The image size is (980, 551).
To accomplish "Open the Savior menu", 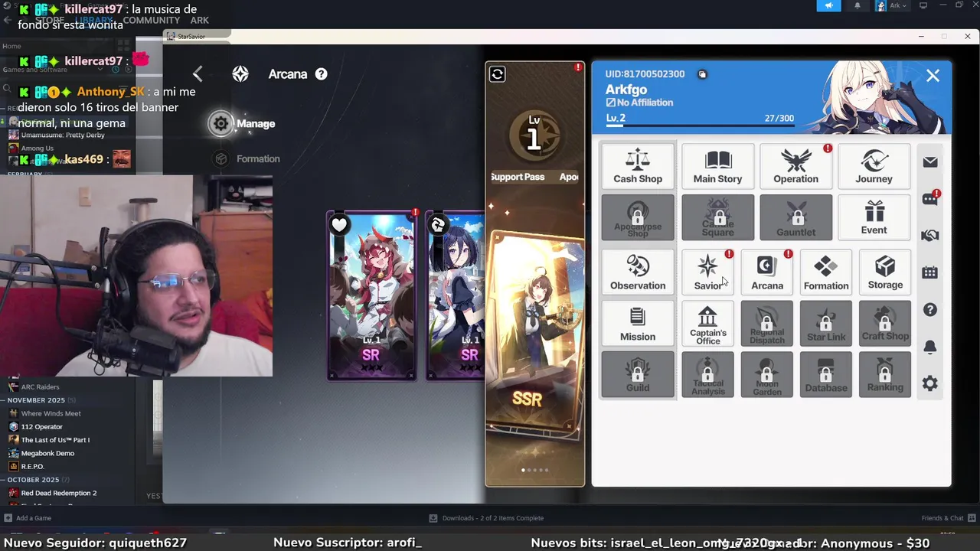I will [x=707, y=272].
